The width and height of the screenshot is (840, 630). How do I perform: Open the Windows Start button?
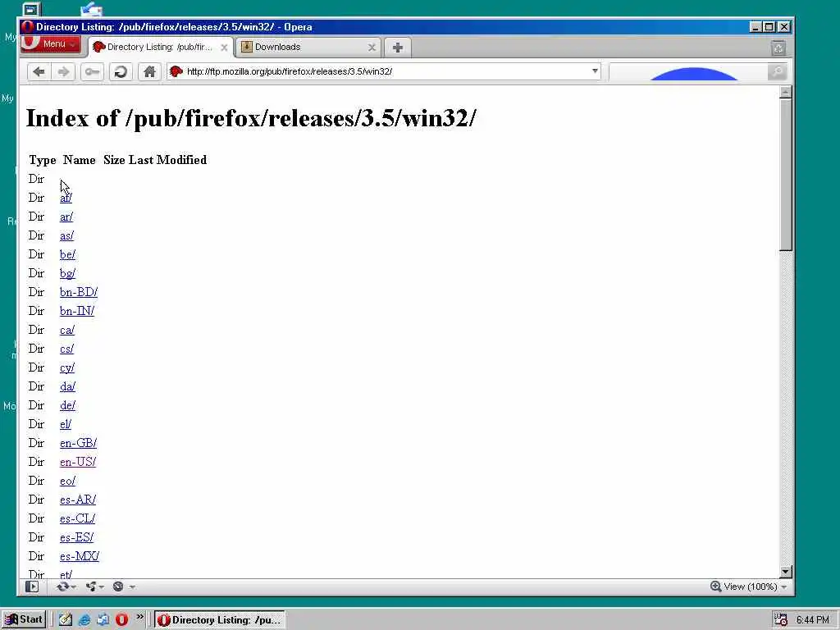(x=24, y=620)
